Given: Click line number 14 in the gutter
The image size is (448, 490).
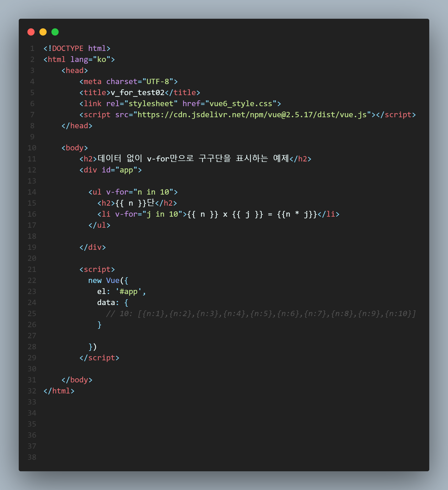Looking at the screenshot, I should click(32, 192).
